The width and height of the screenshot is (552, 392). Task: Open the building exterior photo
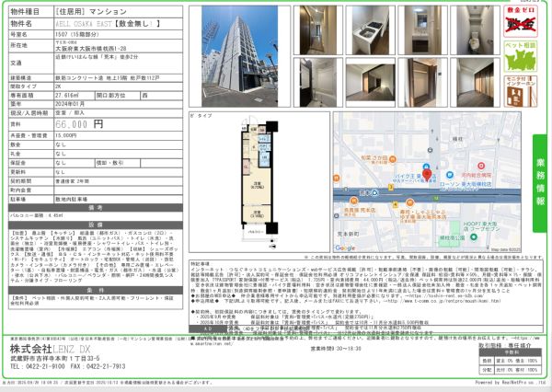pyautogui.click(x=240, y=56)
